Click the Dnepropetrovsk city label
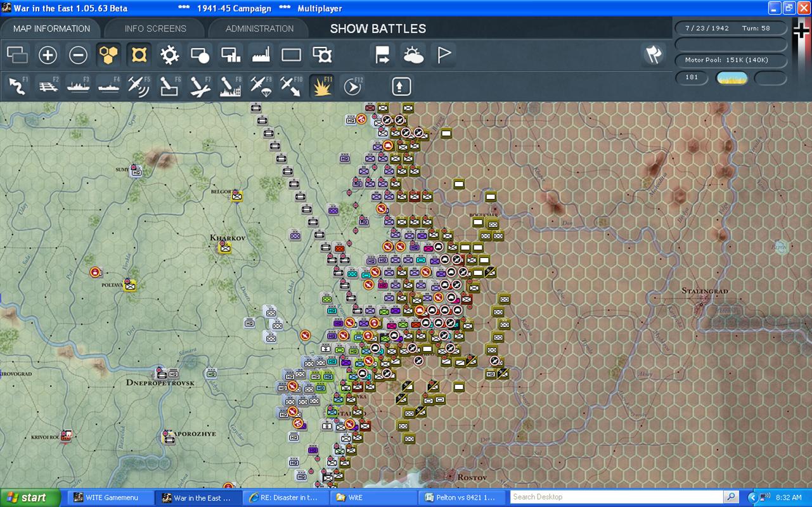 (160, 383)
